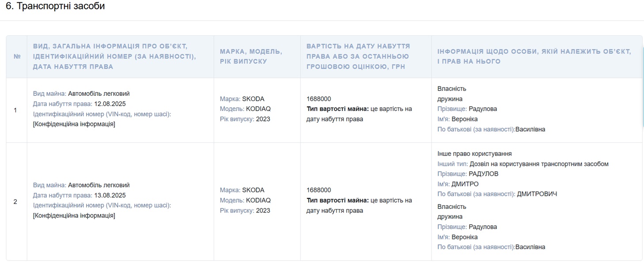Click the acquisition date 12.08.2025
The height and width of the screenshot is (265, 644).
click(110, 104)
